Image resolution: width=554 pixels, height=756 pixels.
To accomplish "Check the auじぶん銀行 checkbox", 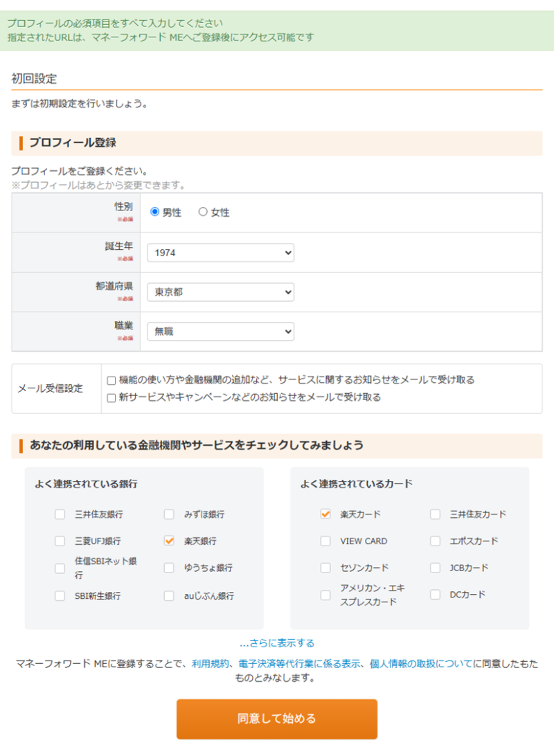I will [x=169, y=596].
